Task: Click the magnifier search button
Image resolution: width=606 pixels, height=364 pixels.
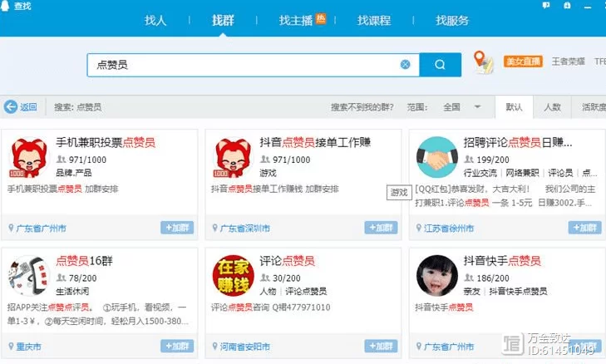Action: 440,65
